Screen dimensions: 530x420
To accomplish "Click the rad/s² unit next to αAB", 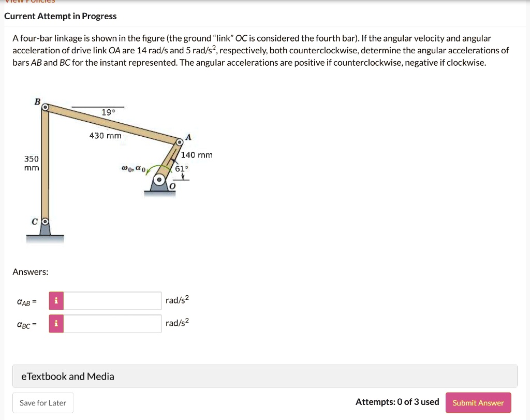I will pos(176,300).
